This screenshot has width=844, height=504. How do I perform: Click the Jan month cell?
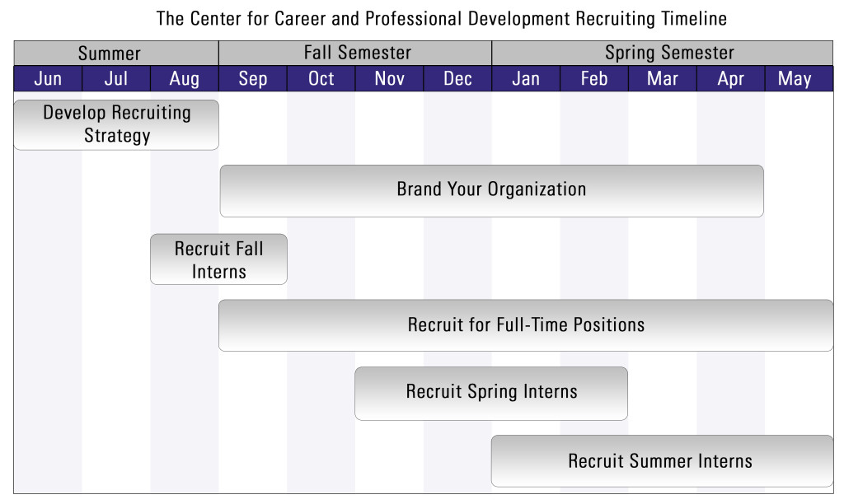tap(526, 78)
